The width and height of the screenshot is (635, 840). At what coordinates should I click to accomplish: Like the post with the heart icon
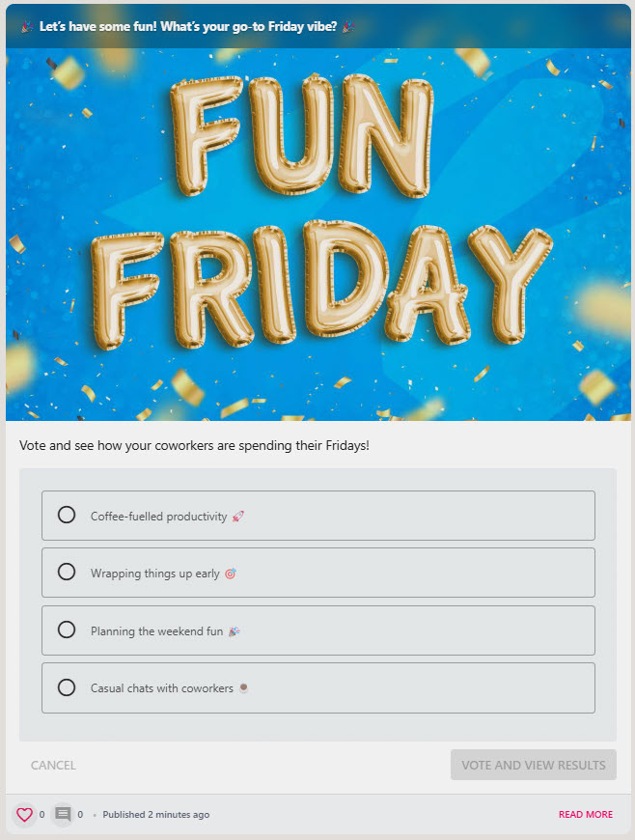(x=25, y=814)
